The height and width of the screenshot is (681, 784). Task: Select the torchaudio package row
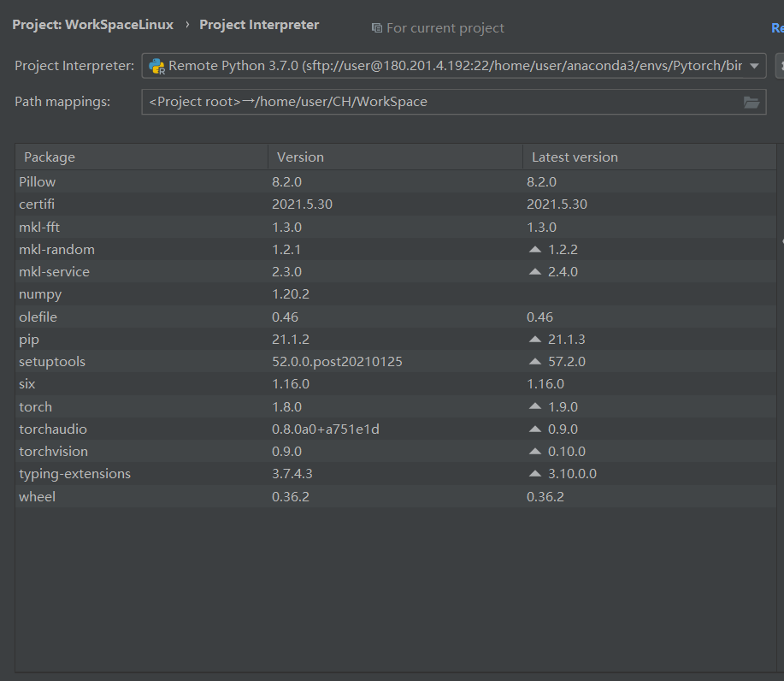[x=396, y=429]
